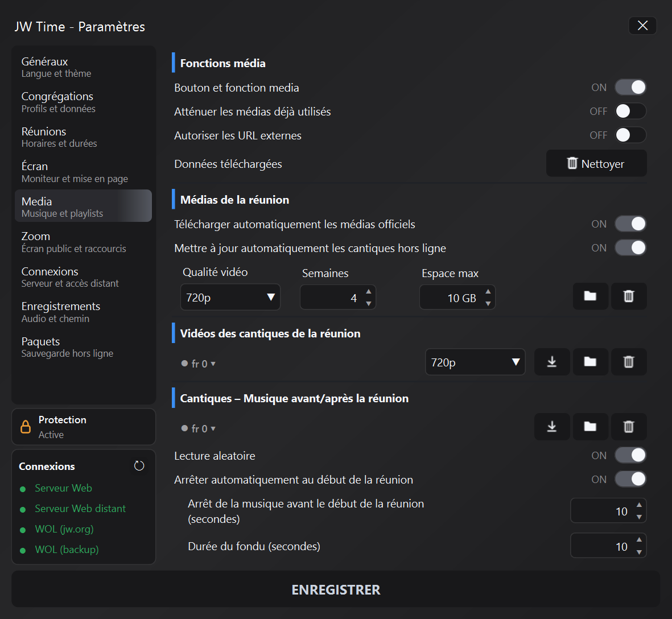
Task: Increase Semaines value with up arrow
Action: pyautogui.click(x=369, y=291)
